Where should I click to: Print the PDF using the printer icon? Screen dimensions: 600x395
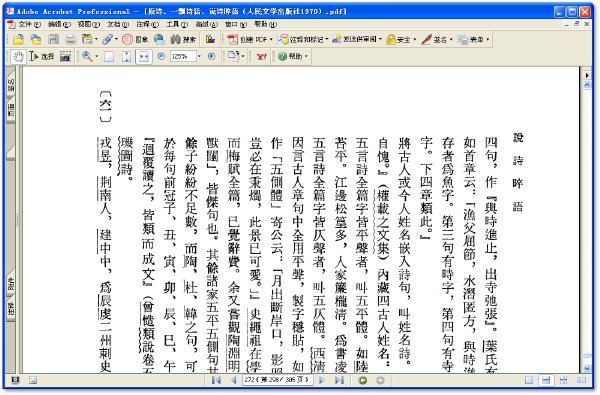[70, 39]
